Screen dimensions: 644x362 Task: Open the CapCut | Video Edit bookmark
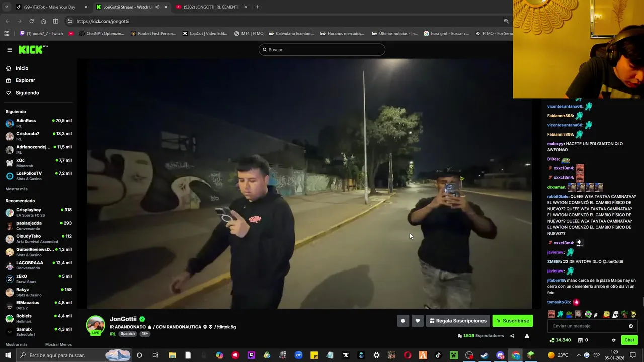[x=205, y=34]
